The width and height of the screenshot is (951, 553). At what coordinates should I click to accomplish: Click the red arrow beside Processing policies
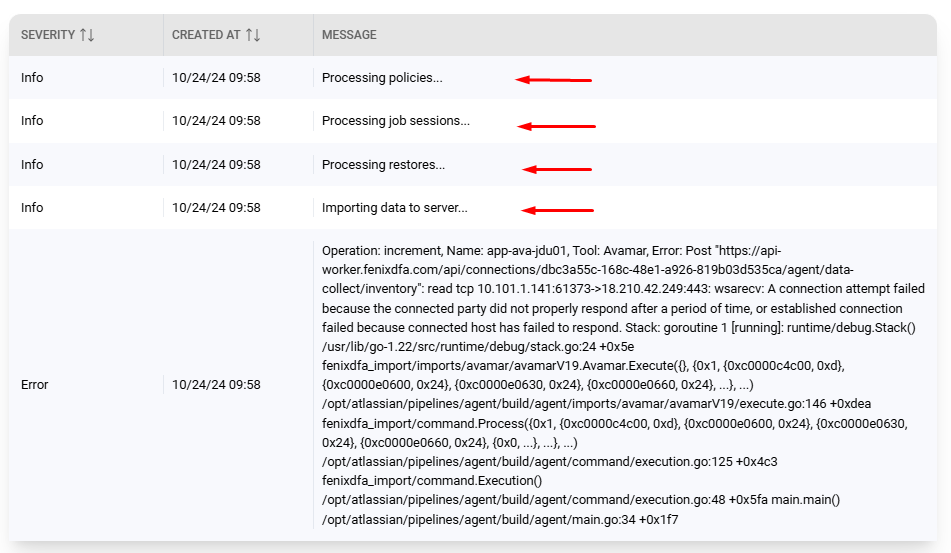553,79
